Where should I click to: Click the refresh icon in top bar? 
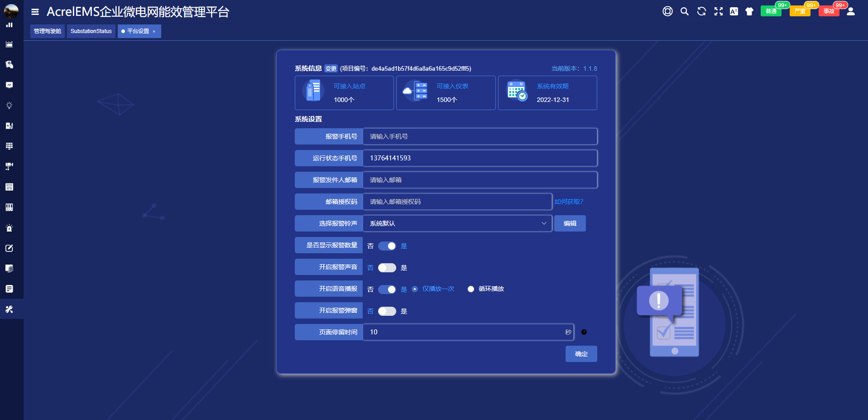[x=701, y=11]
